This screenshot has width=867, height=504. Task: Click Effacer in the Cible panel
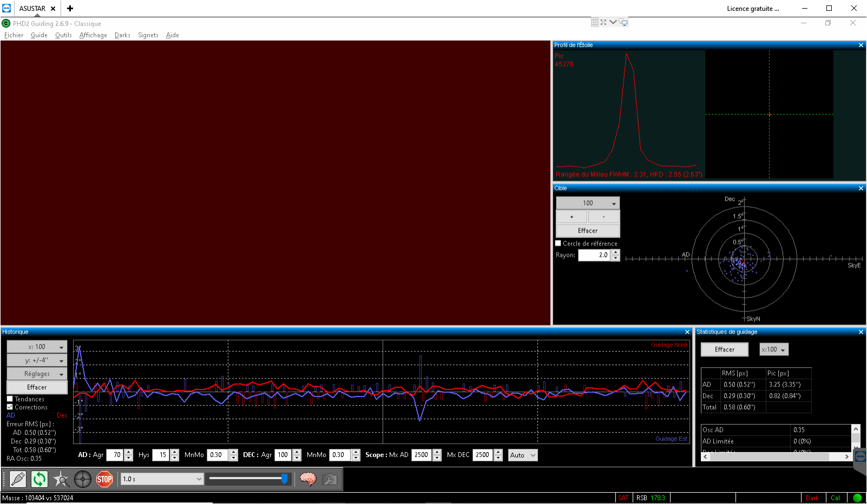tap(588, 230)
